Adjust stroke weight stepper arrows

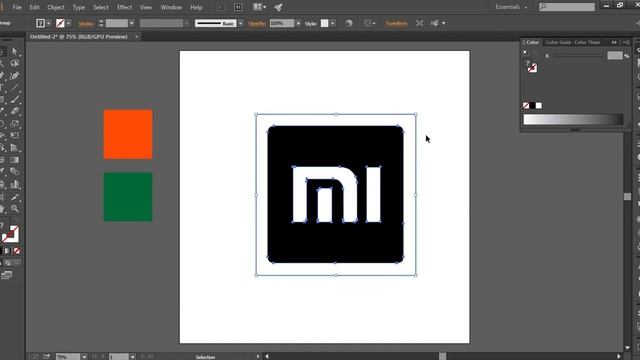point(101,23)
